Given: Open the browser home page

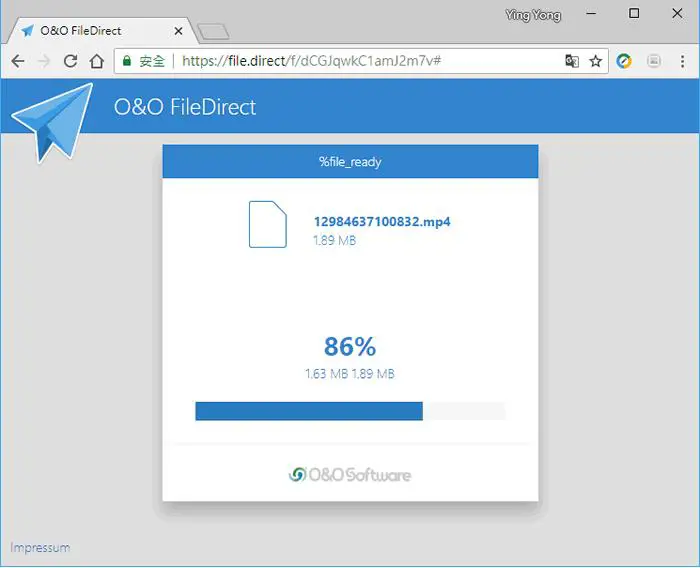Looking at the screenshot, I should (96, 61).
